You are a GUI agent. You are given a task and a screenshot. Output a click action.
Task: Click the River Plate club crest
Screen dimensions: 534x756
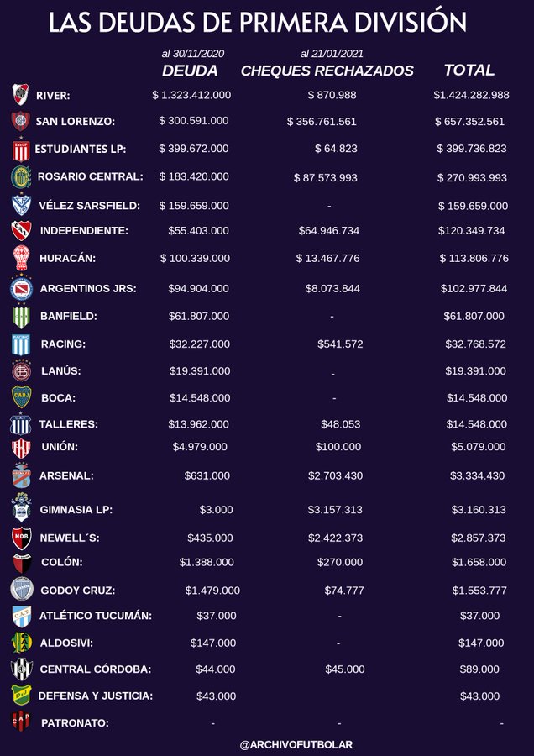20,94
